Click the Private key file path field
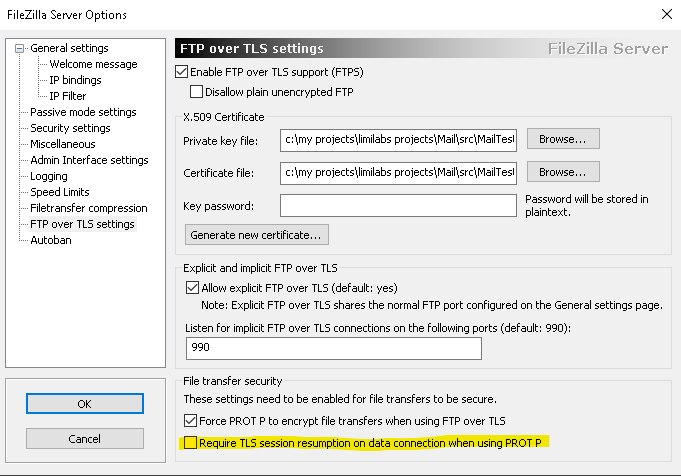 click(x=398, y=140)
